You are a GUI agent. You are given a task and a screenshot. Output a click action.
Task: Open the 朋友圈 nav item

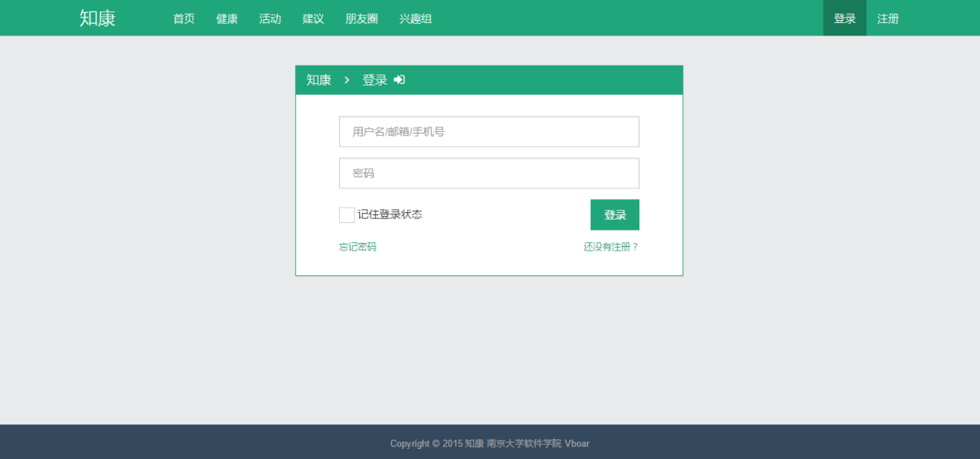point(361,19)
